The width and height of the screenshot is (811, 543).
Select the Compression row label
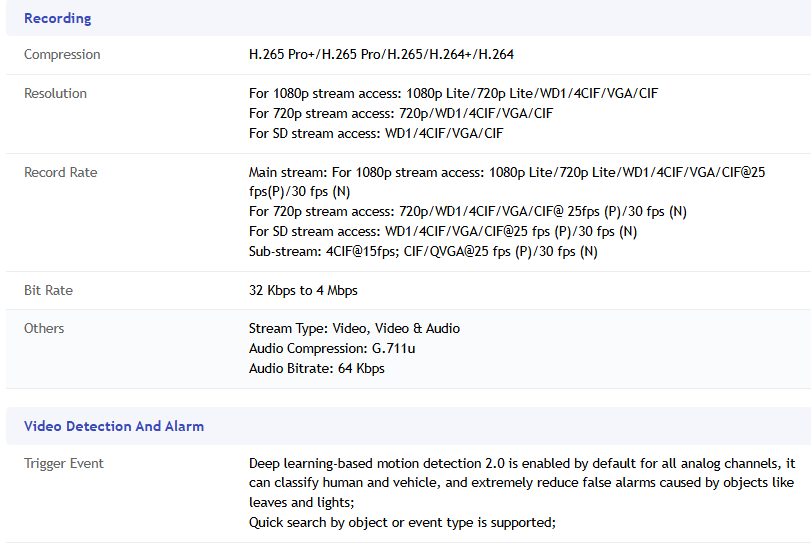(x=62, y=54)
